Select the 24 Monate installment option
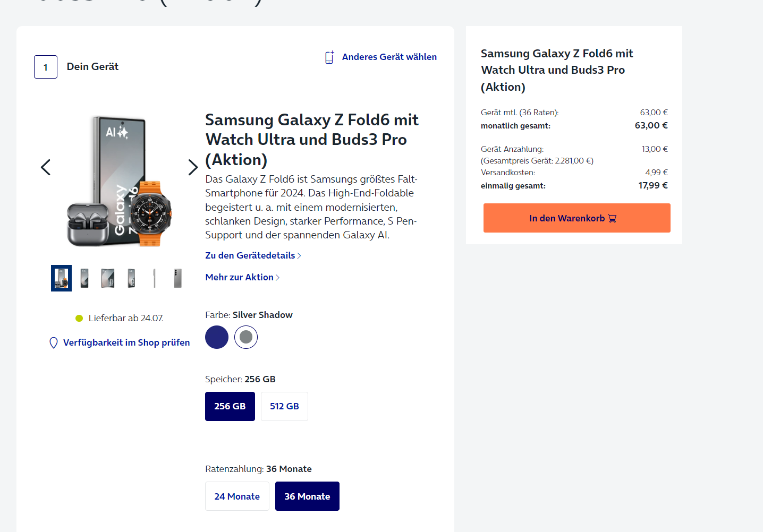This screenshot has height=532, width=763. pos(237,496)
